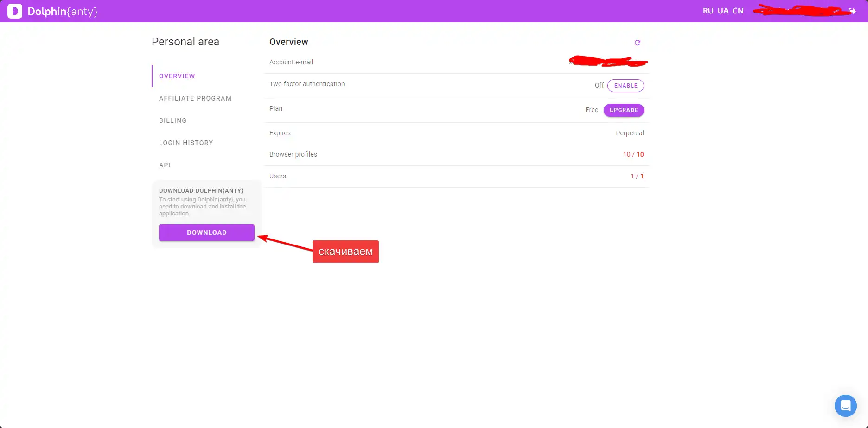
Task: Click the 'Browser profiles' label
Action: coord(293,154)
